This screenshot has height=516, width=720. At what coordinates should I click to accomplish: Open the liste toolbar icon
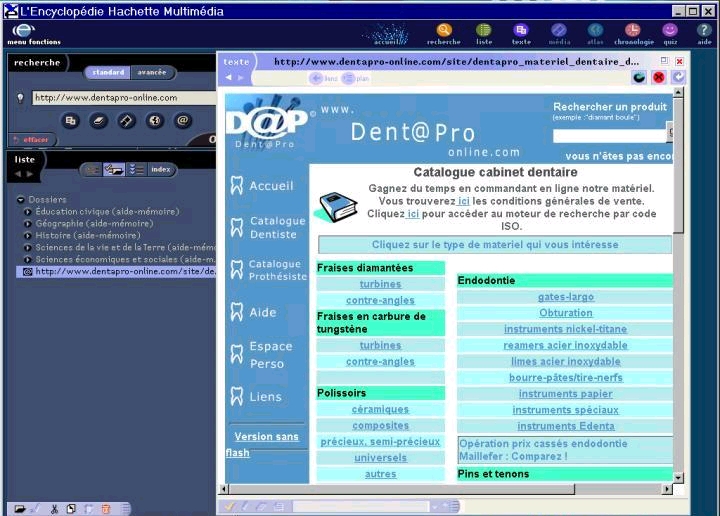[x=484, y=30]
